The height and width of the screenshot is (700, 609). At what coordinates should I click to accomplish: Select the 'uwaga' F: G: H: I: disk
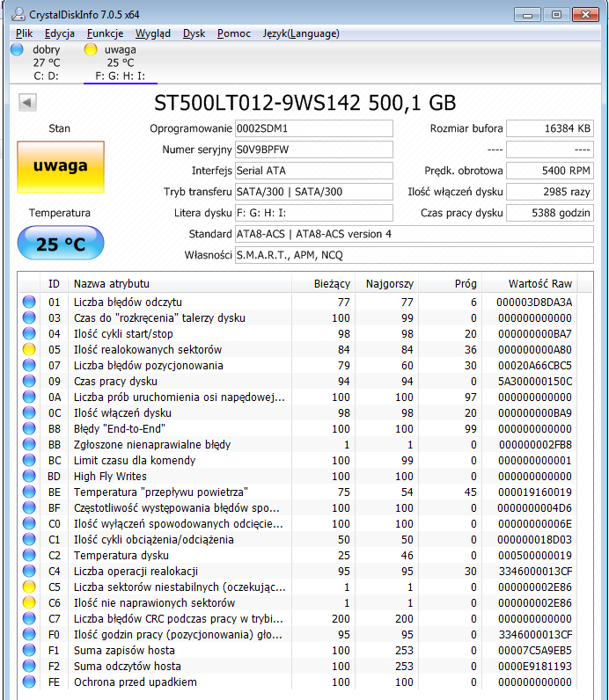121,62
